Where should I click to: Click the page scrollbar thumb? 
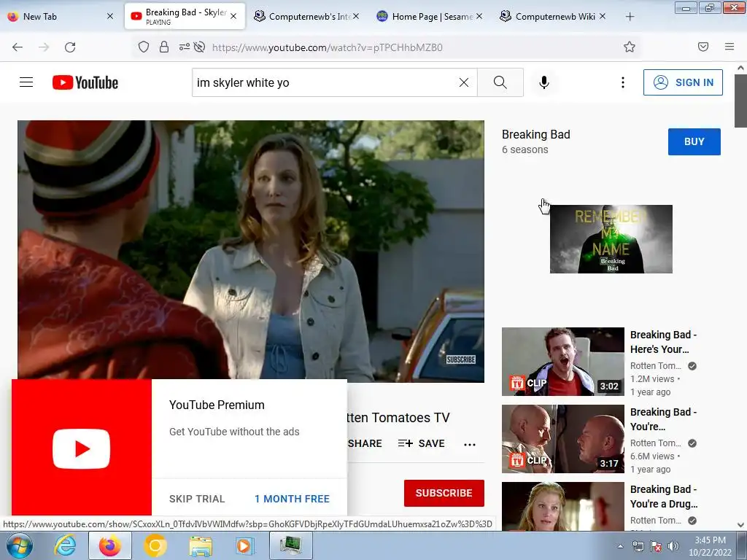740,101
